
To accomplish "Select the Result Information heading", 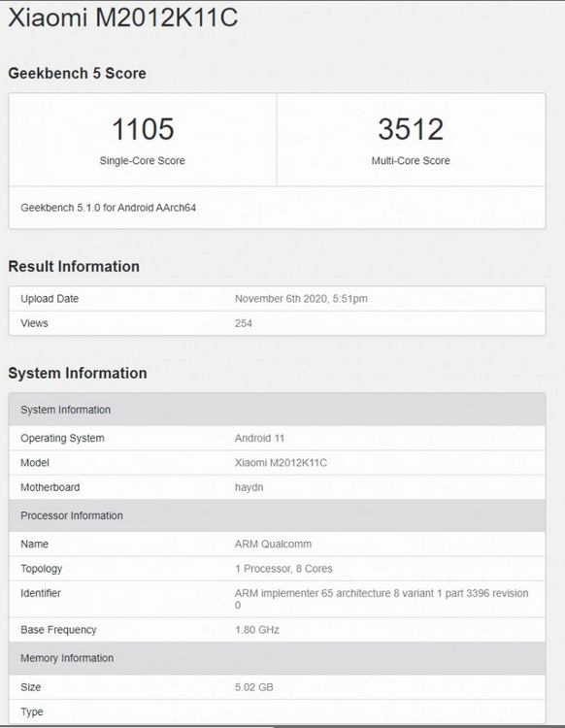I will click(x=74, y=267).
